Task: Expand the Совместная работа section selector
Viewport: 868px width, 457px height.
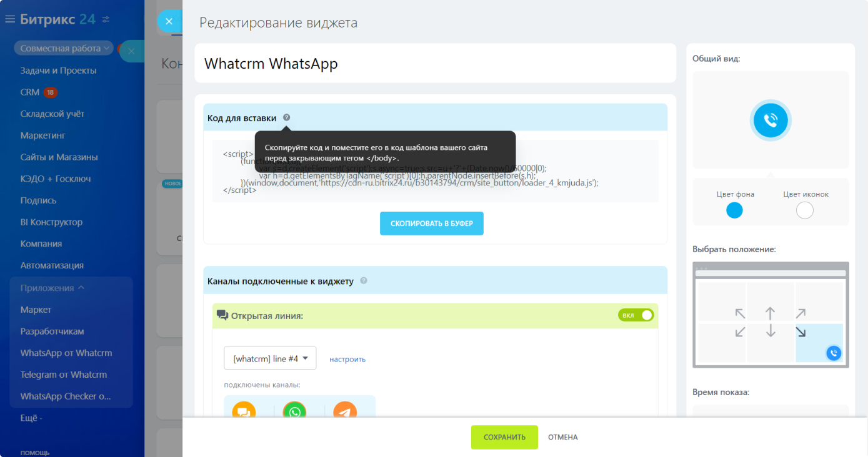Action: tap(64, 48)
